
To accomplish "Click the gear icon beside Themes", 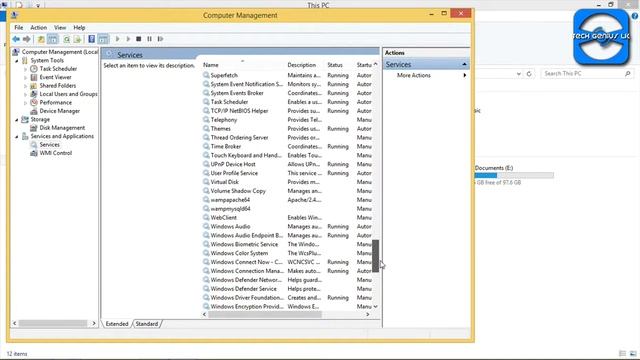I will coord(206,129).
